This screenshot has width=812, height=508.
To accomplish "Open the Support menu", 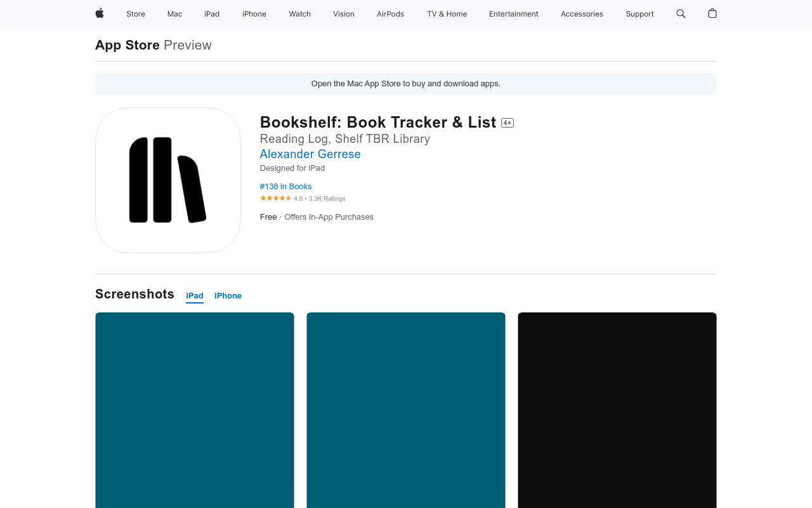I will pos(639,14).
